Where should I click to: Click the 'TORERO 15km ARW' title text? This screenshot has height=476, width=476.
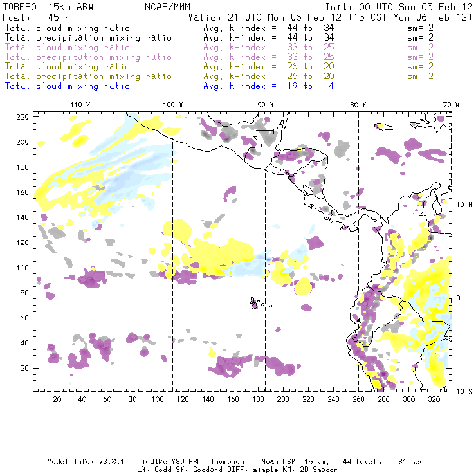pyautogui.click(x=48, y=7)
